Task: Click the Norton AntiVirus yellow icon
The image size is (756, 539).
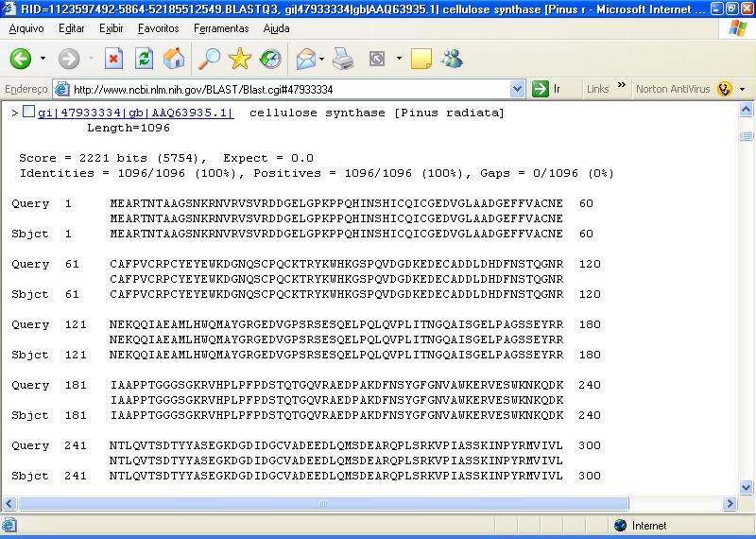Action: pyautogui.click(x=725, y=89)
